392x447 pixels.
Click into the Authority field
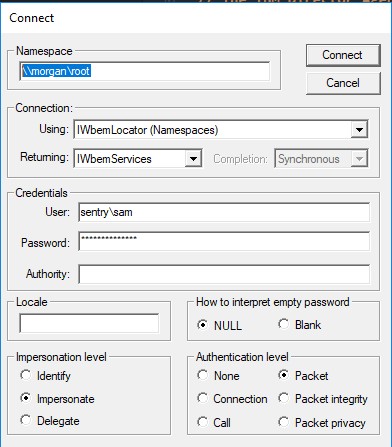pyautogui.click(x=224, y=274)
